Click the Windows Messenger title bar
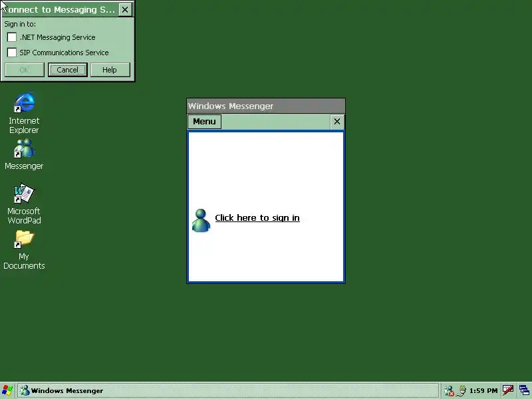The image size is (532, 399). coord(266,106)
